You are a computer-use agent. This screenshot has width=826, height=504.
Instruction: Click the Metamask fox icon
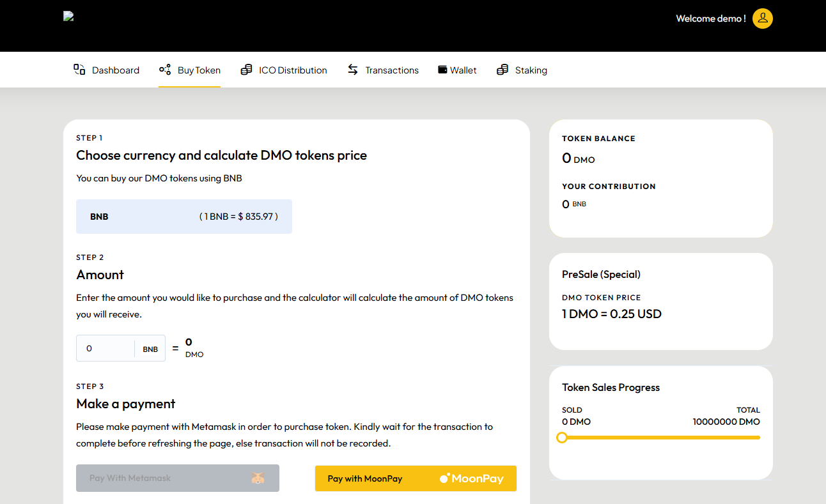tap(257, 478)
